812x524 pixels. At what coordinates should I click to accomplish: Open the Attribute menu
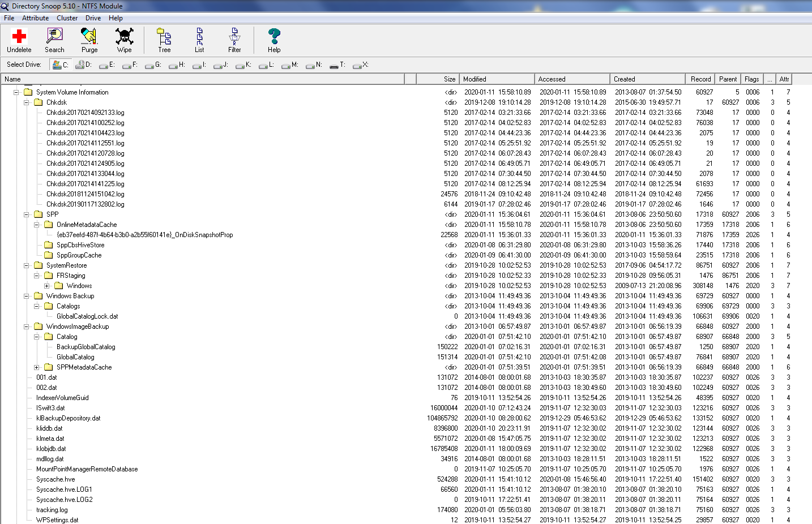click(35, 18)
